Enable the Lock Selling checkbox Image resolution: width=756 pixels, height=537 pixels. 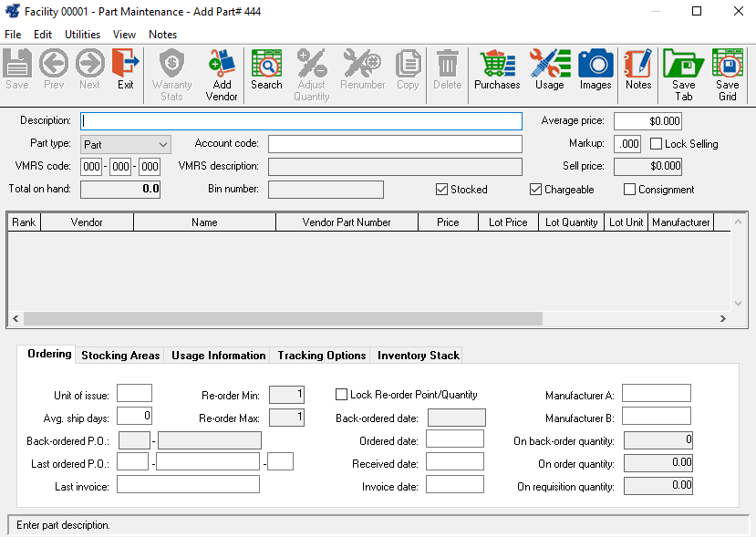(x=657, y=144)
